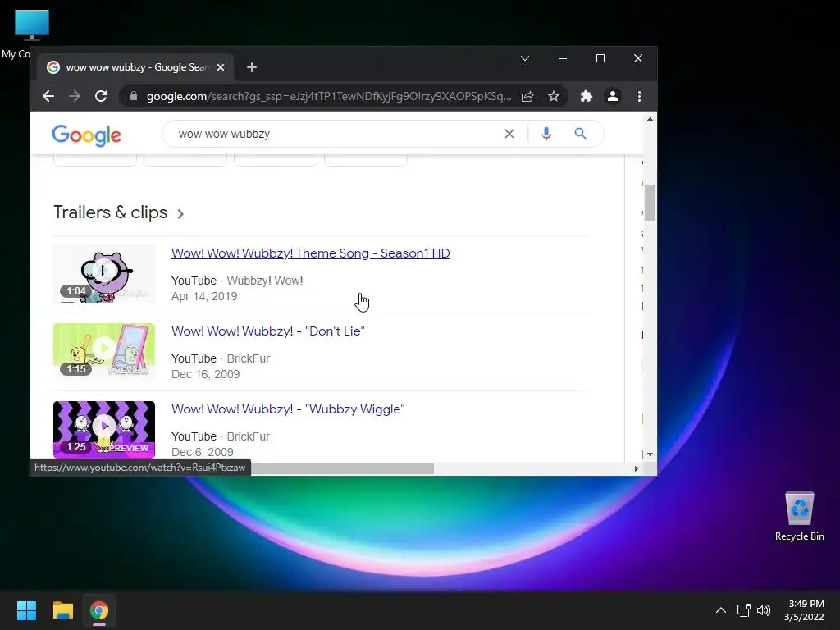Click the page vertical scrollbar thumb
The image size is (840, 630).
(x=650, y=203)
